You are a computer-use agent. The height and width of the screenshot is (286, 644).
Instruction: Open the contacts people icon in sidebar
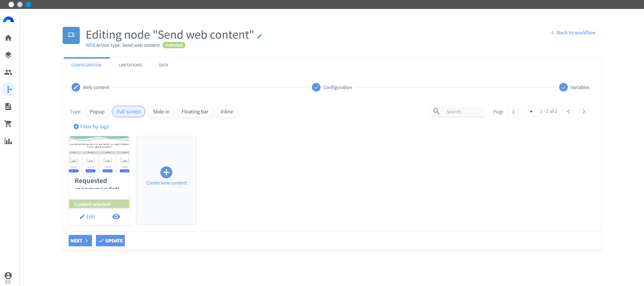coord(8,72)
